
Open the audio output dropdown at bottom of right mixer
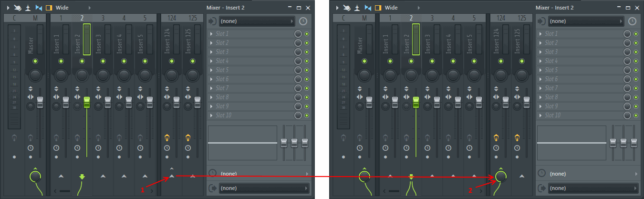point(586,189)
